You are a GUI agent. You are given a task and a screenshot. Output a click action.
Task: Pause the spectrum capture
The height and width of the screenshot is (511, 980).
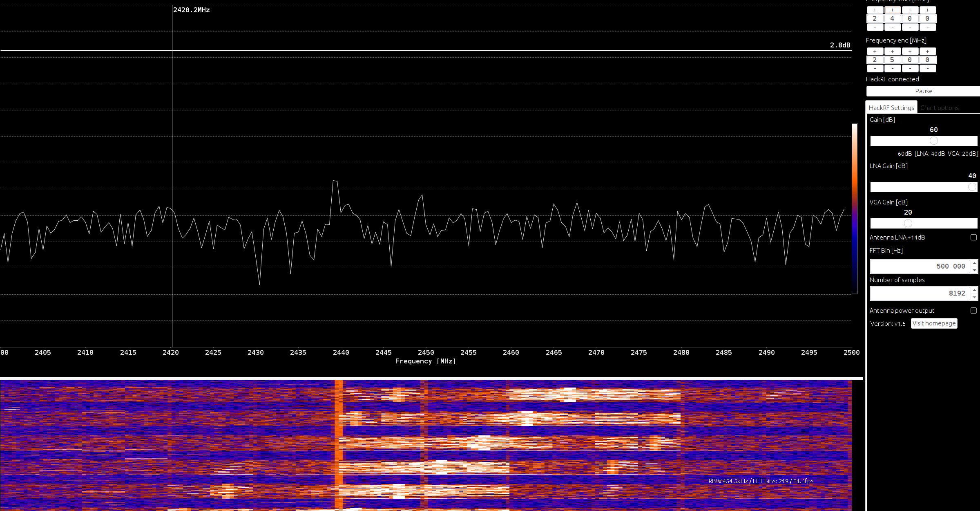coord(923,91)
